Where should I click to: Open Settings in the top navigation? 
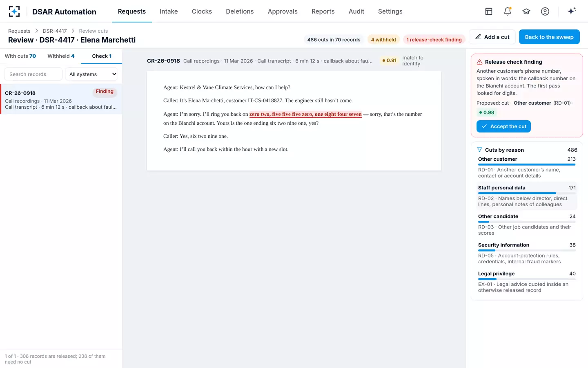tap(390, 11)
